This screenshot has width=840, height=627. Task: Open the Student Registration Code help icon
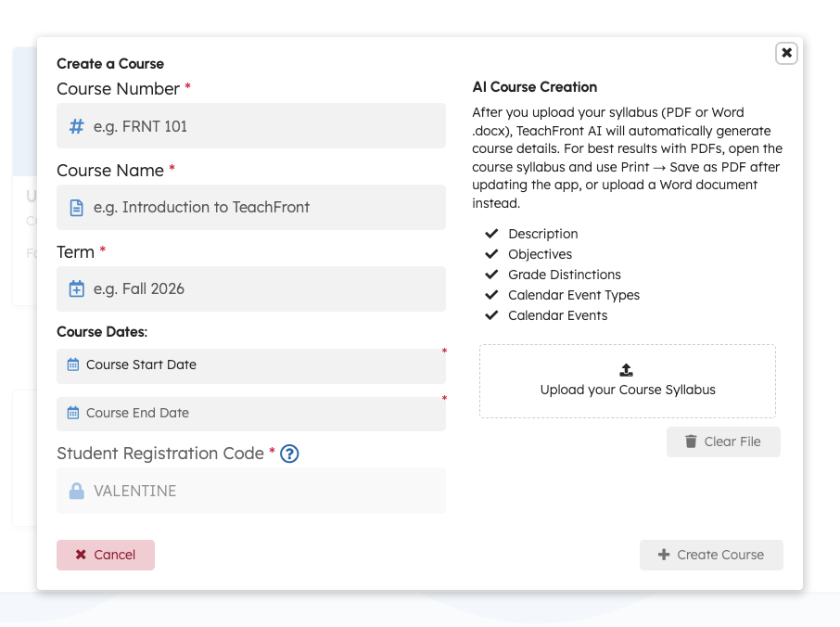click(289, 454)
